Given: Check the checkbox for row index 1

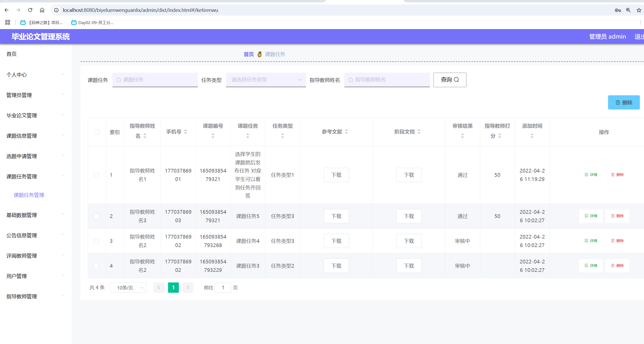Looking at the screenshot, I should [x=96, y=175].
